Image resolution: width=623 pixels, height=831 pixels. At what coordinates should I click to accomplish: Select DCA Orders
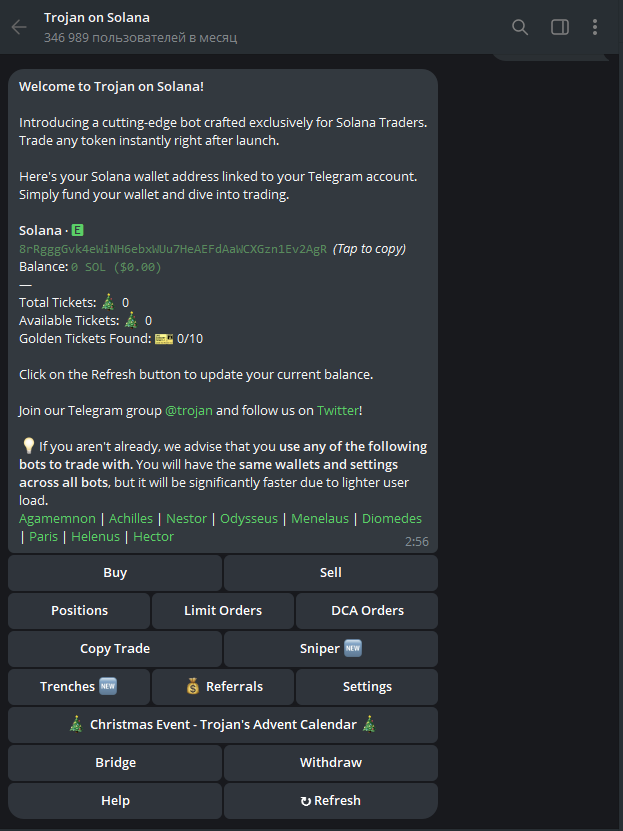(367, 611)
